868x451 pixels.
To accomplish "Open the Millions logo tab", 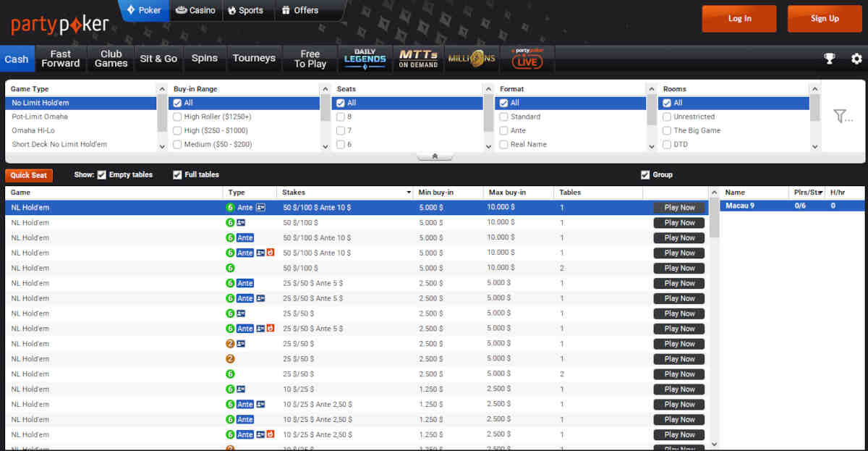I will (472, 59).
